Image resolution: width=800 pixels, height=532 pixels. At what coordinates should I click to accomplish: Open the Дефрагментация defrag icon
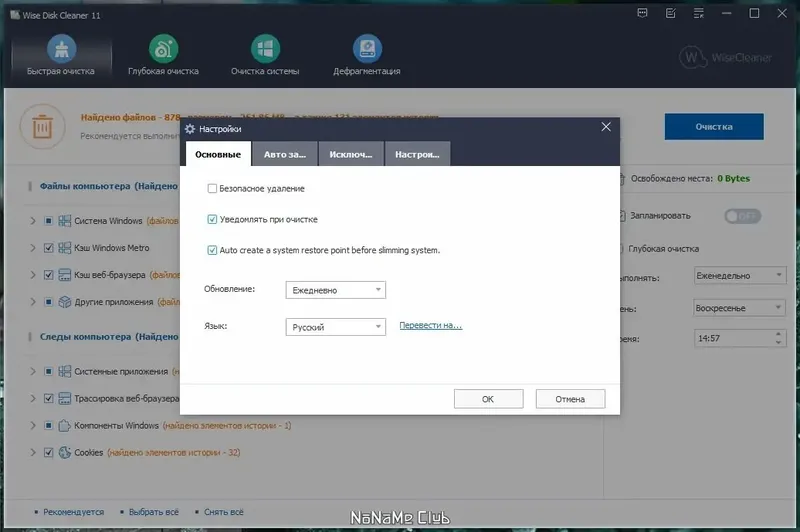coord(367,49)
